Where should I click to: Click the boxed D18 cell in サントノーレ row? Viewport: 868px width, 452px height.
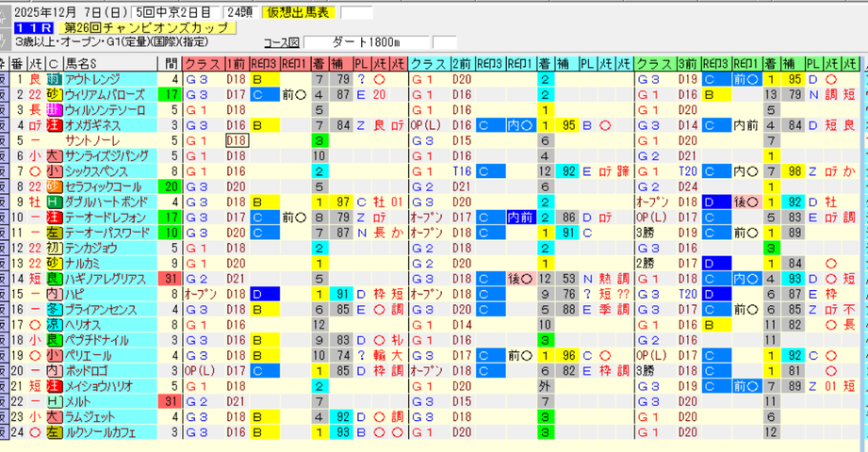(x=237, y=140)
